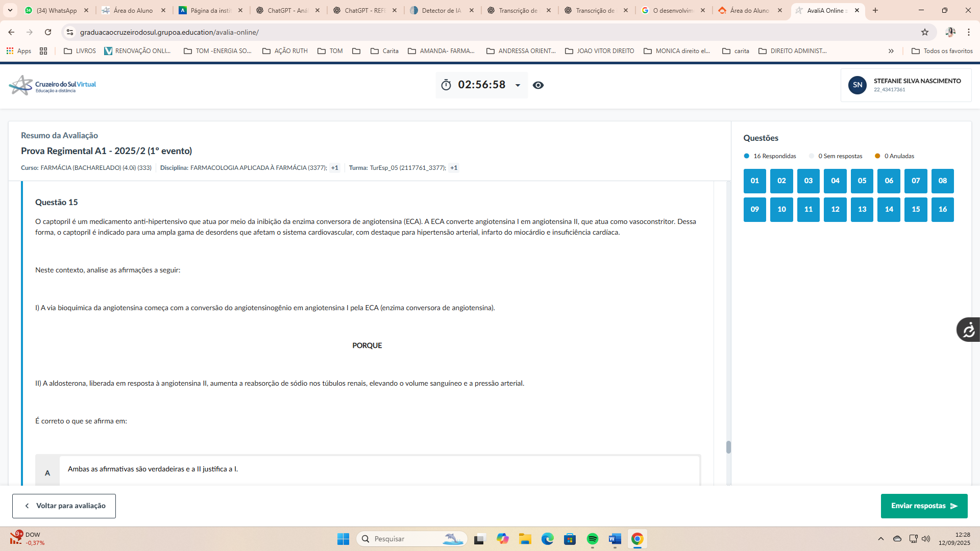Open Word from taskbar
Image resolution: width=980 pixels, height=551 pixels.
coord(615,539)
